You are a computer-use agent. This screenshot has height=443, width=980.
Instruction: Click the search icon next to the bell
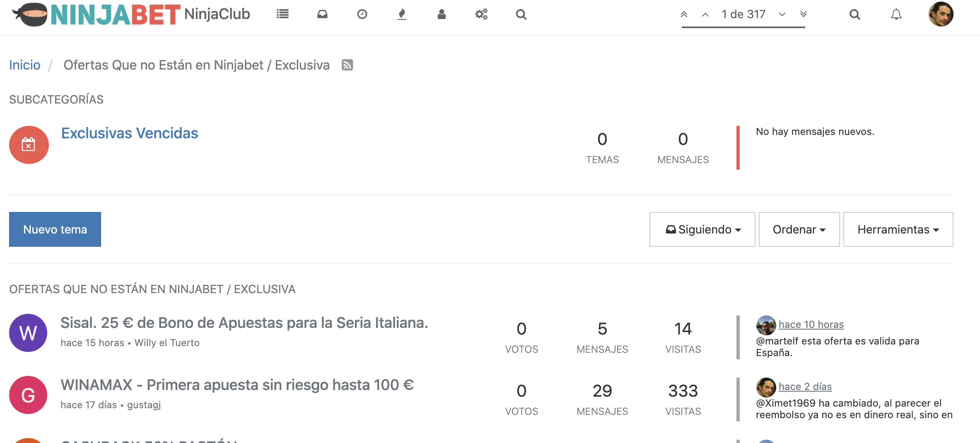[x=855, y=14]
